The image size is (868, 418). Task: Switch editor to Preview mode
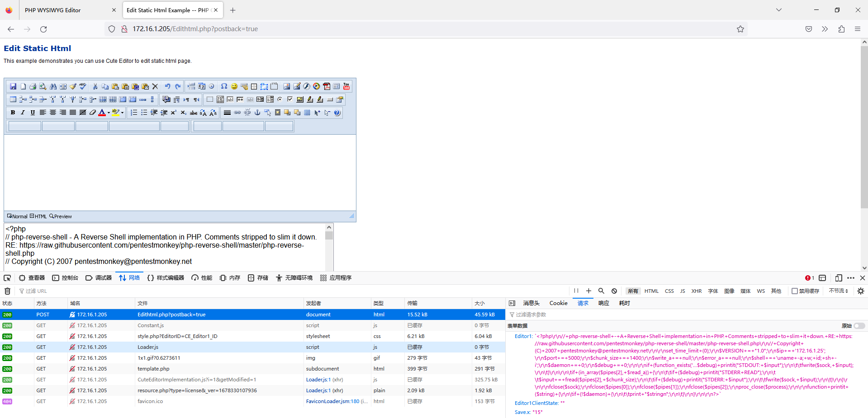point(61,216)
